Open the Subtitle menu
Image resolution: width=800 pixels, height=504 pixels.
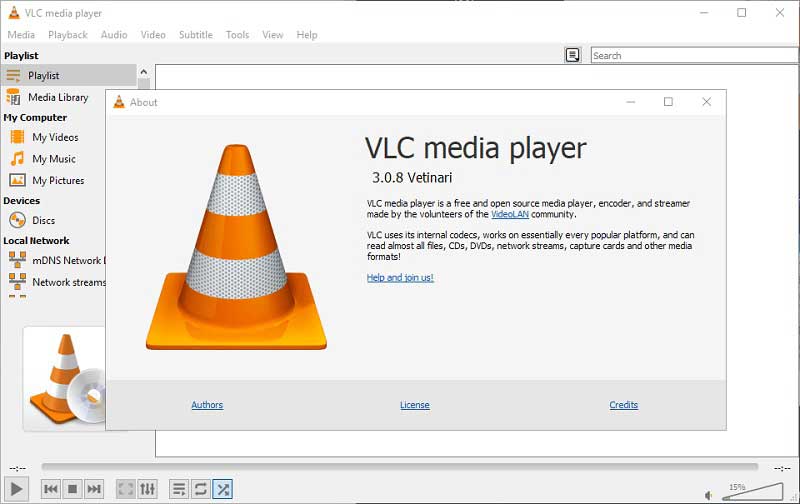(x=195, y=35)
